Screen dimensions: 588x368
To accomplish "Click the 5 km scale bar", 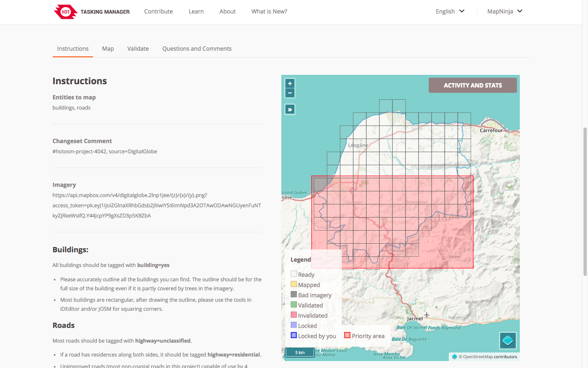I will [300, 352].
